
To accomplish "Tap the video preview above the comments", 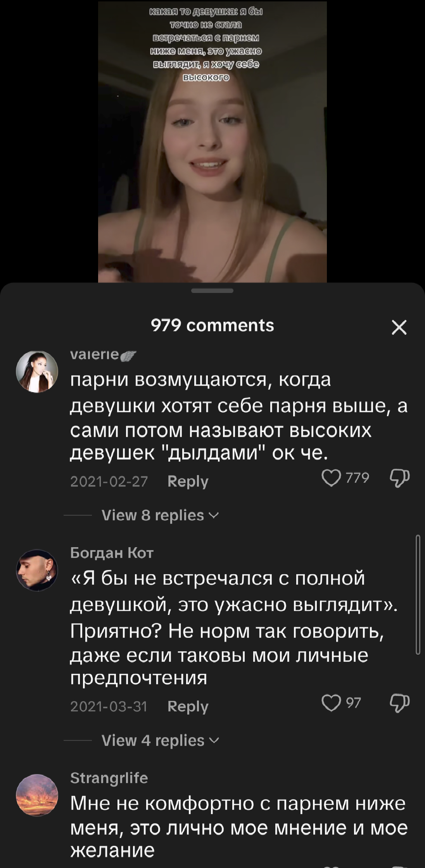I will (212, 142).
